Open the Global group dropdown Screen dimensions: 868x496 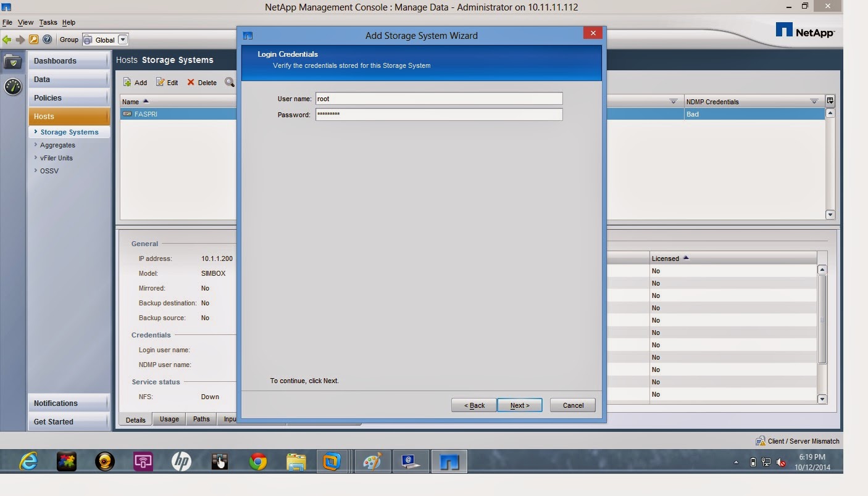pyautogui.click(x=122, y=39)
